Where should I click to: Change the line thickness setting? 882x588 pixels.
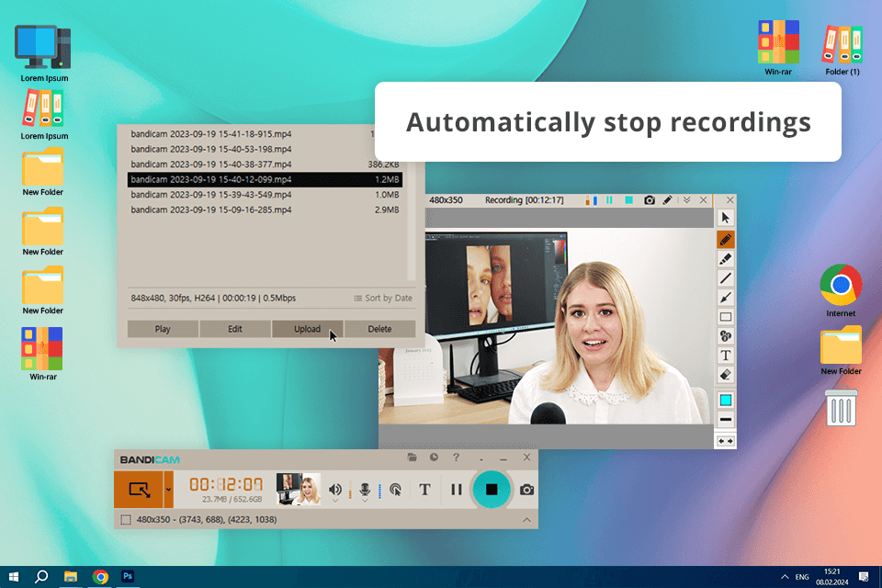pyautogui.click(x=725, y=419)
